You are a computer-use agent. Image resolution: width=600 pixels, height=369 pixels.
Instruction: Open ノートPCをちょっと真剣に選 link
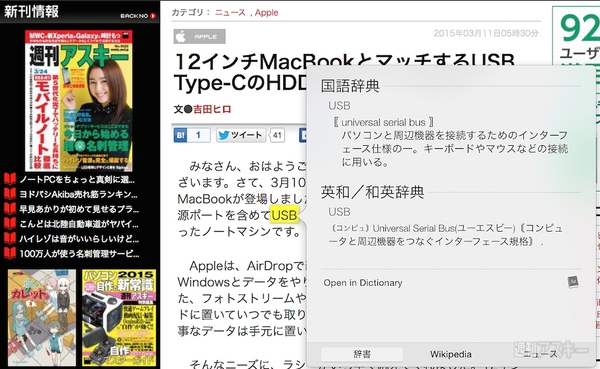(77, 179)
